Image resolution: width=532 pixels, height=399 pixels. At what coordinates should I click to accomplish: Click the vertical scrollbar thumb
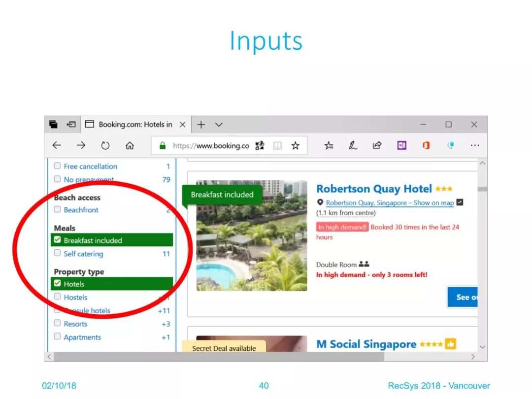coord(482,189)
